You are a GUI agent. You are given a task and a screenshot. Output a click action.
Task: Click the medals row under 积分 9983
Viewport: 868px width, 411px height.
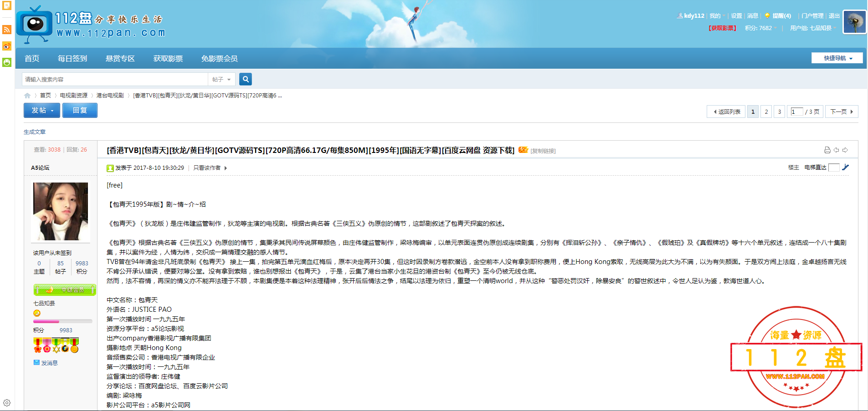[x=56, y=345]
